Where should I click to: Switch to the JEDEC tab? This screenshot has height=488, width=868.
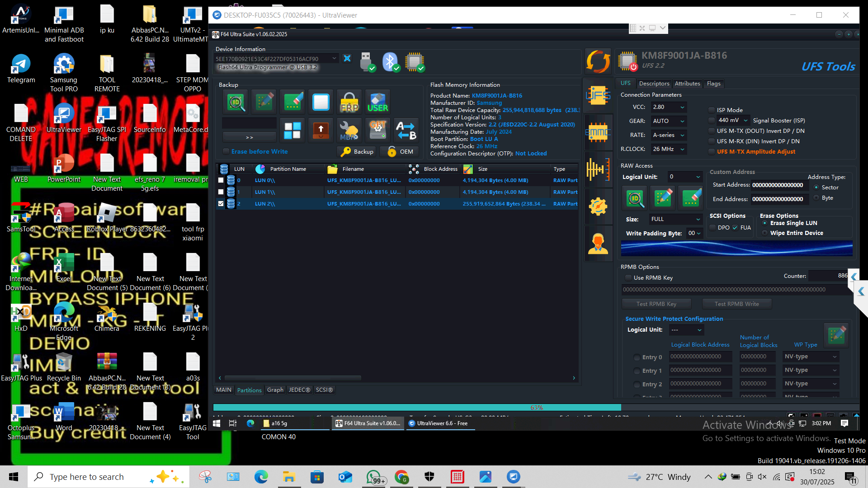[x=299, y=390]
